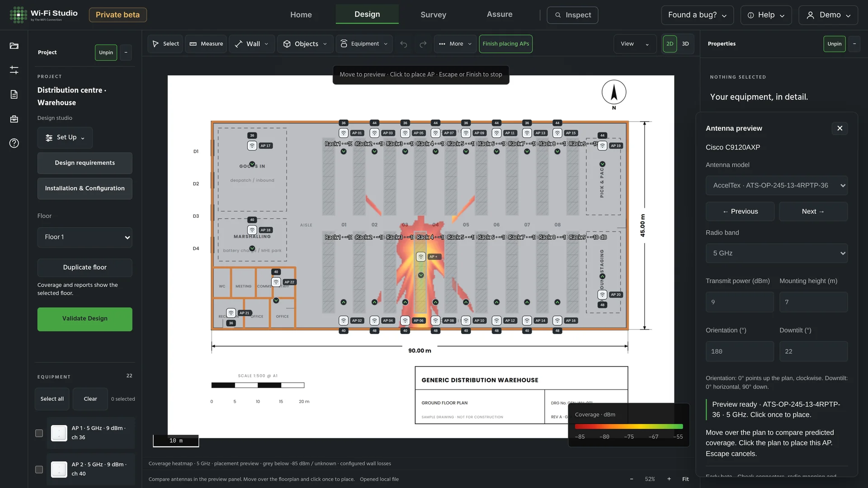This screenshot has width=868, height=488.
Task: Click the AP 21 access point icon
Action: pos(231,313)
